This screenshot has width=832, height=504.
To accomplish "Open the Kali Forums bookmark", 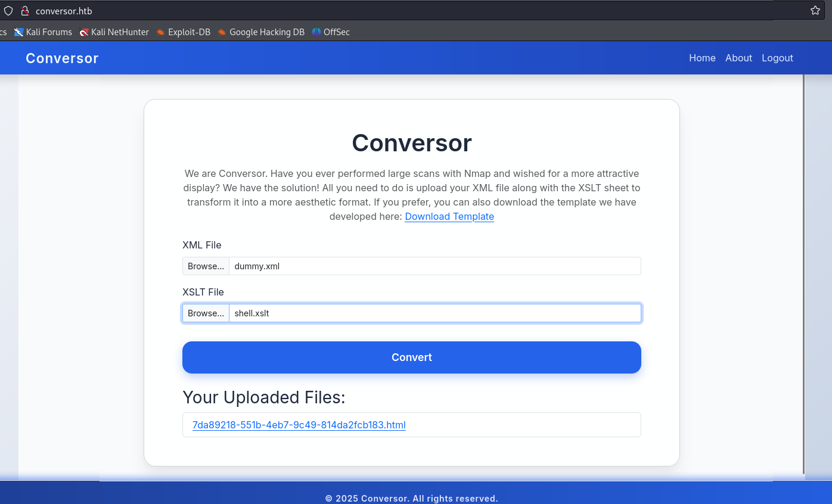I will 44,32.
